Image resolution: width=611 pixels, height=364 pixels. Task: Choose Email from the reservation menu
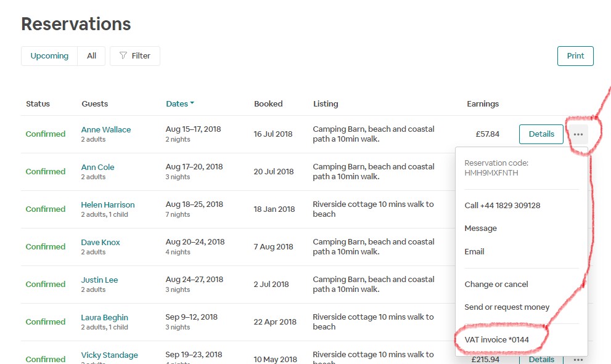474,252
